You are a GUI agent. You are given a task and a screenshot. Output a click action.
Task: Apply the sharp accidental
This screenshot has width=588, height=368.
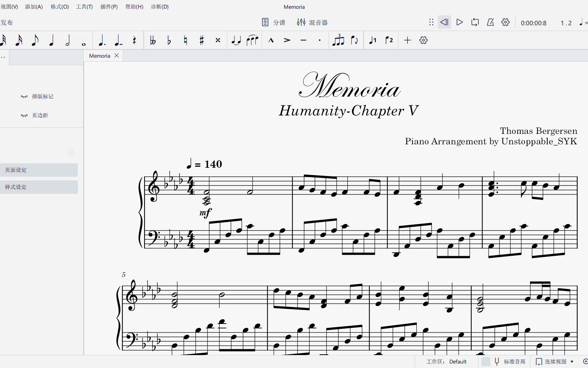point(202,40)
